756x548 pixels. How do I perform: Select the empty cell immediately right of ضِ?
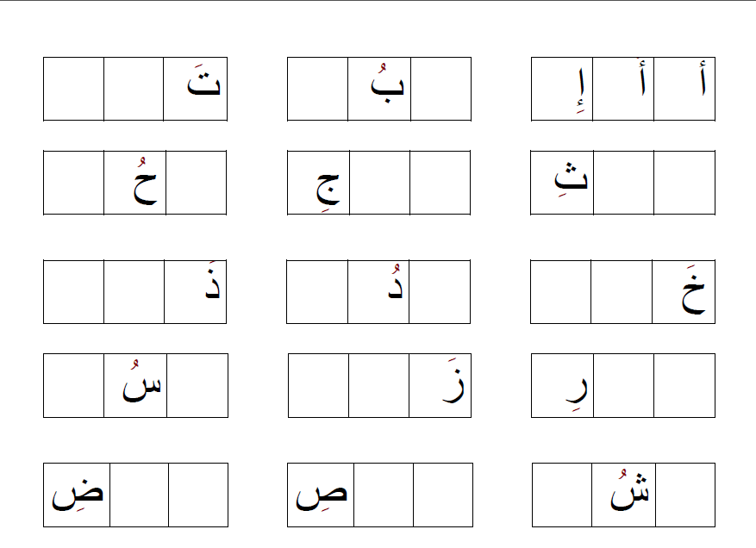[139, 495]
